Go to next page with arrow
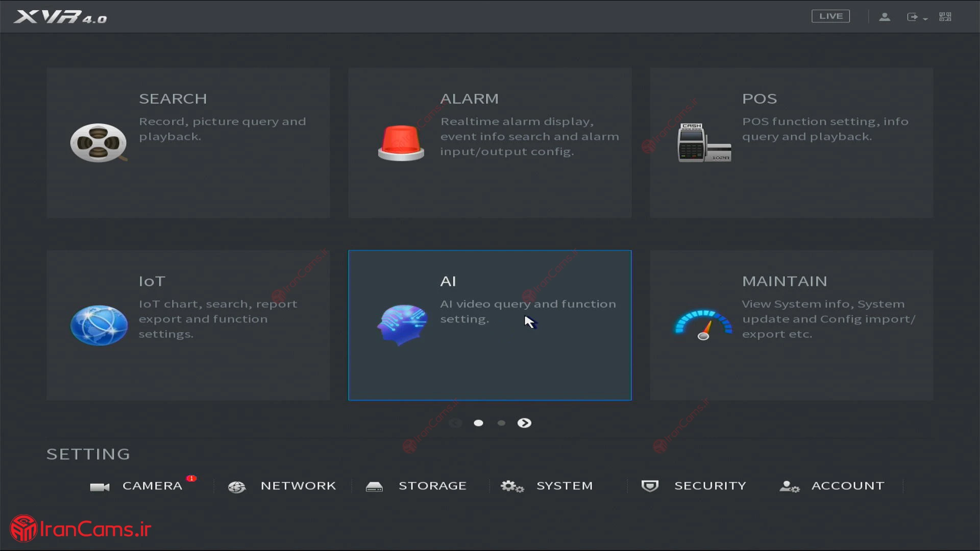This screenshot has height=551, width=980. click(524, 423)
